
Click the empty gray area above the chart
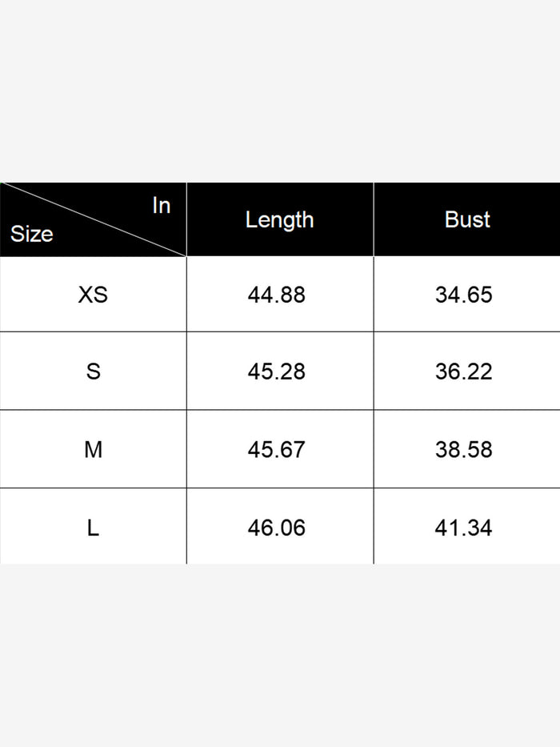tap(280, 88)
